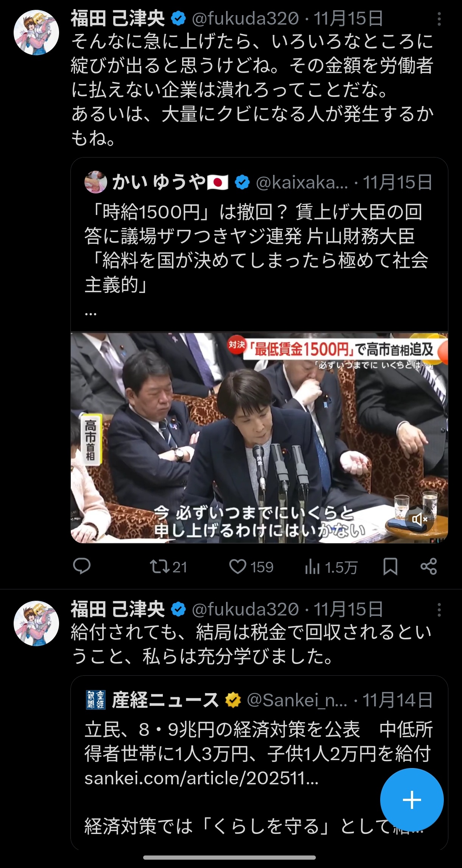Tap the verified badge next to かい ゆうや
Screen dimensions: 462x868
click(242, 182)
